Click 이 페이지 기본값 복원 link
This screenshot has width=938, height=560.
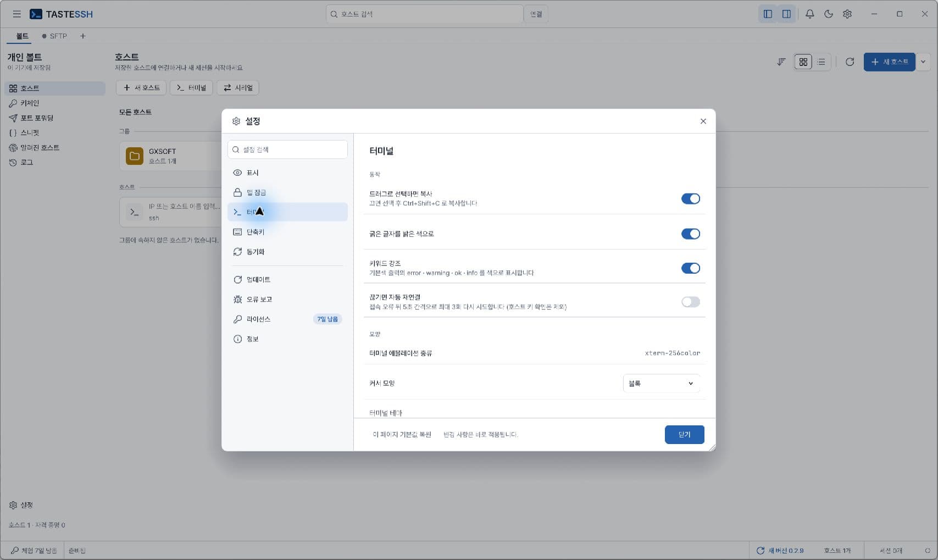(x=402, y=434)
